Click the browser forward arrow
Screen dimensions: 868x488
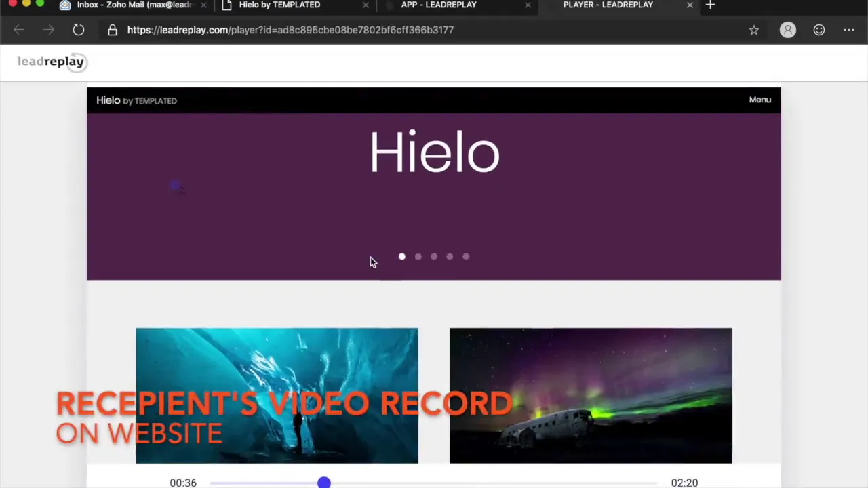coord(48,30)
